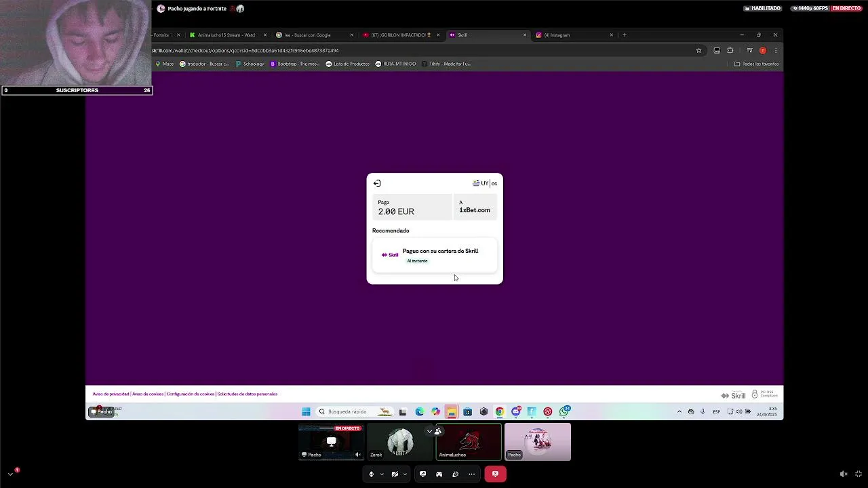Image resolution: width=868 pixels, height=488 pixels.
Task: Toggle the participants panel chevron above tiles
Action: [x=429, y=431]
